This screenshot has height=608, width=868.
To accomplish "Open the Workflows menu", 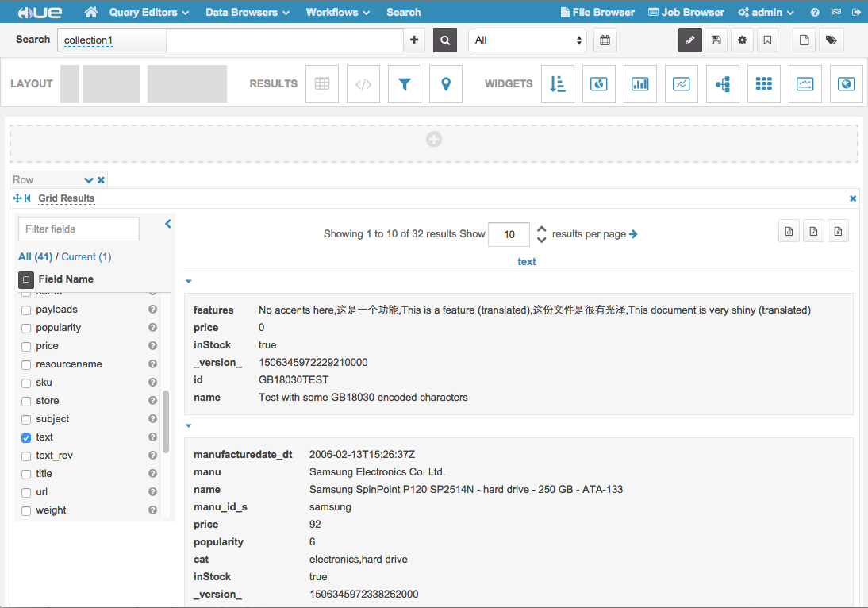I will (x=338, y=12).
